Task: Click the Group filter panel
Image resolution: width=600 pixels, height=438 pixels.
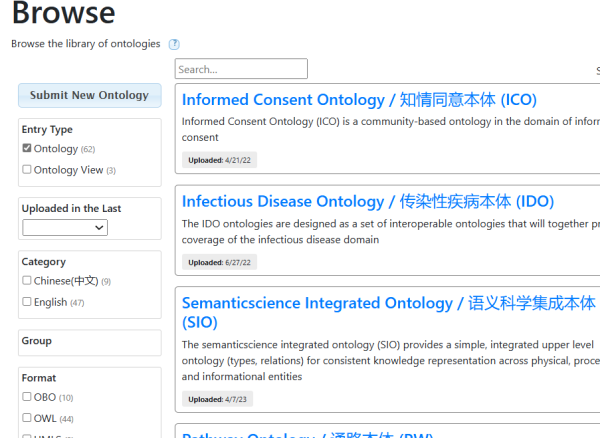Action: (x=89, y=342)
